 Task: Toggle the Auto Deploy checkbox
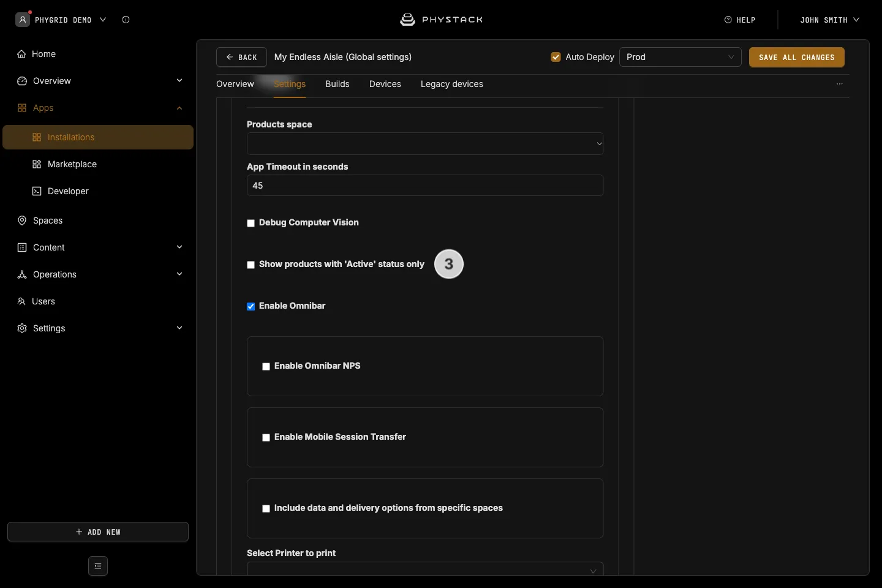(x=556, y=57)
